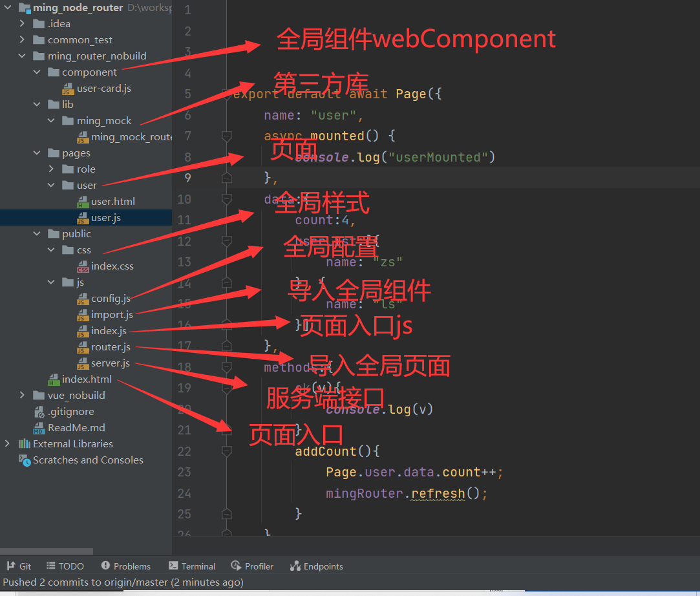Viewport: 700px width, 596px height.
Task: Click the project tree horizontal scrollbar
Action: point(47,551)
